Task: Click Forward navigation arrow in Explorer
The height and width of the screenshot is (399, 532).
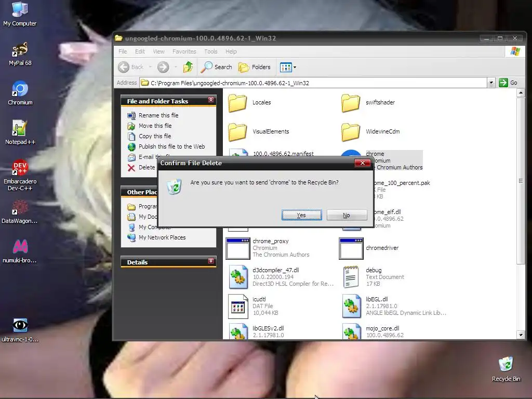Action: tap(163, 67)
